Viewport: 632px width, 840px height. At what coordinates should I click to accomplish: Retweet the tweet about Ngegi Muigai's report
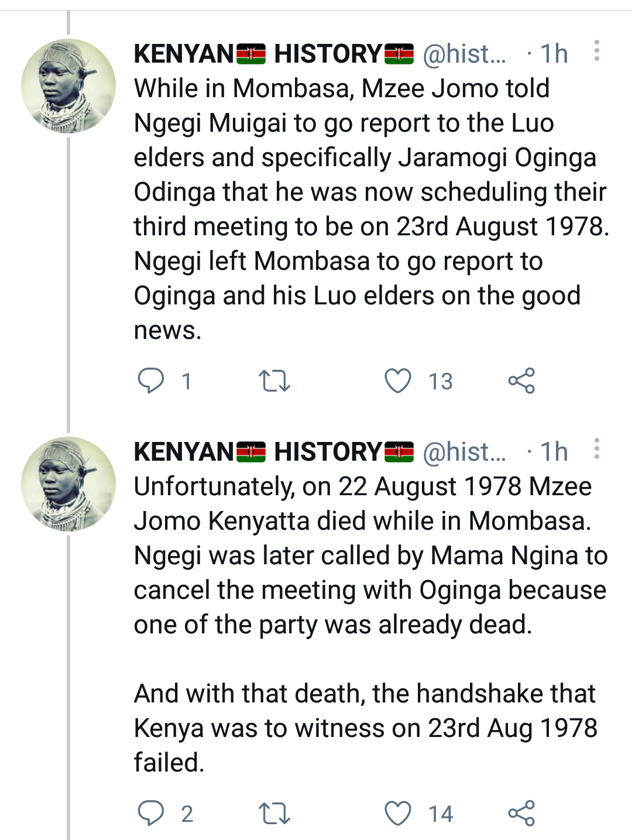click(274, 380)
